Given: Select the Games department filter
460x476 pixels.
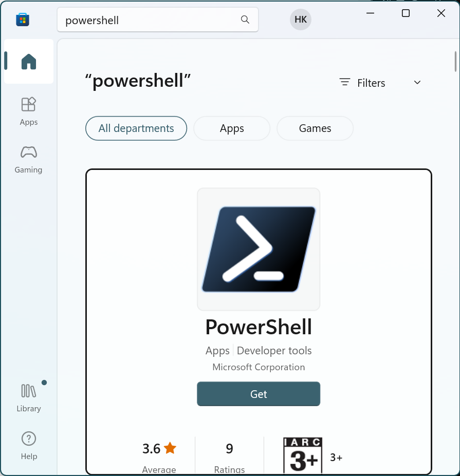Looking at the screenshot, I should coord(315,128).
